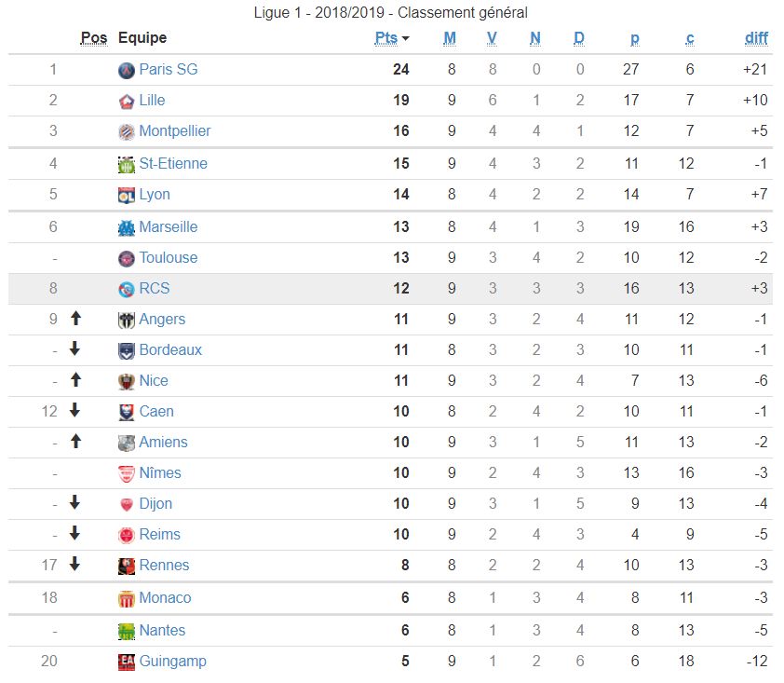
Task: Click the Rennes down-arrow position indicator
Action: pyautogui.click(x=75, y=565)
